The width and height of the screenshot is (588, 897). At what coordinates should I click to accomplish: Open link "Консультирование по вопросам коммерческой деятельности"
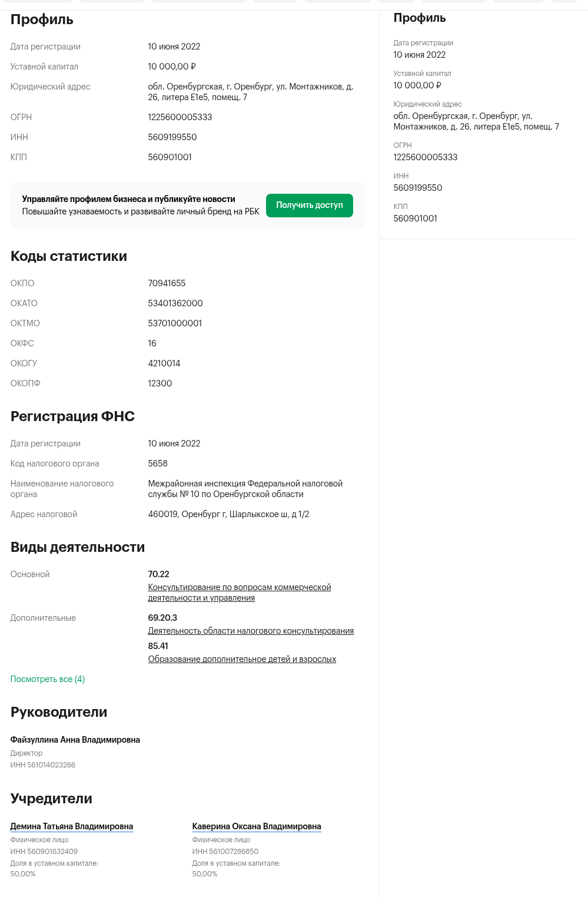pos(239,592)
